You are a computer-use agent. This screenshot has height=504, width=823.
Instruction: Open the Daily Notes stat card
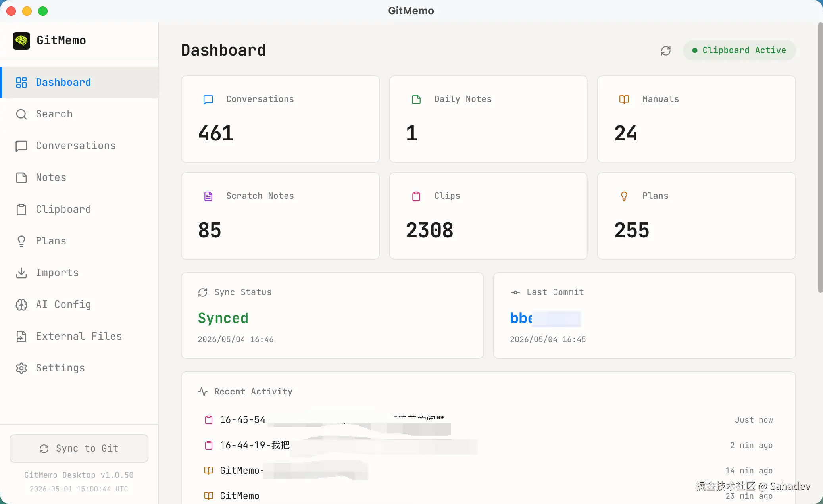pos(488,119)
